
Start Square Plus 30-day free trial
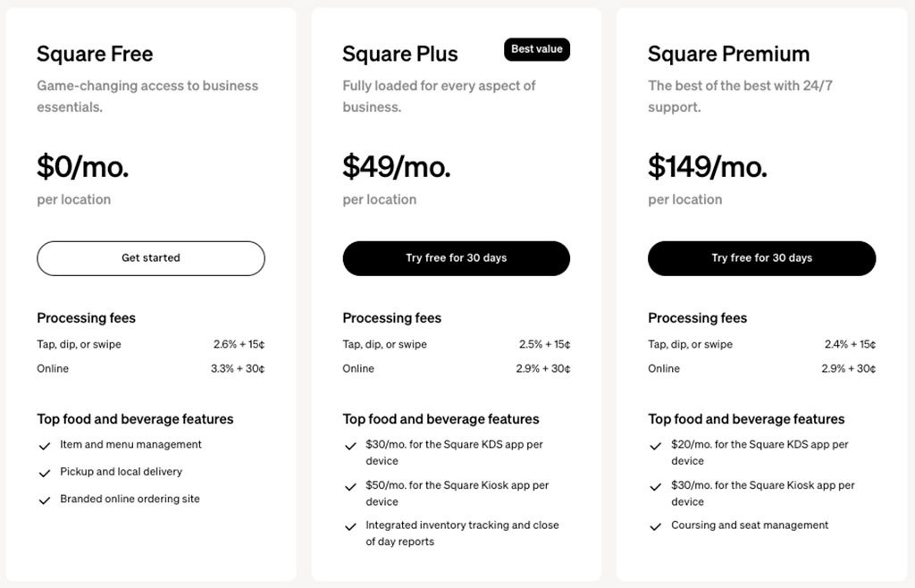[456, 258]
